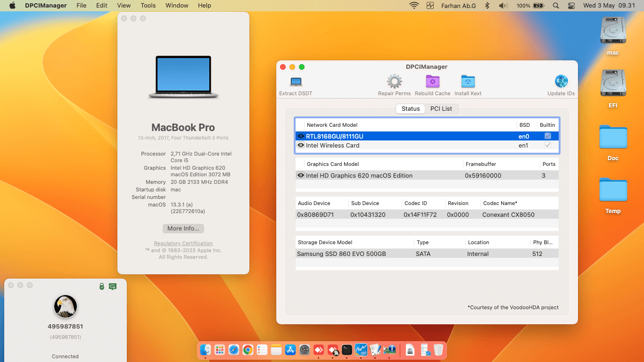644x362 pixels.
Task: Launch Intel Power Gadget from the dock
Action: 361,350
